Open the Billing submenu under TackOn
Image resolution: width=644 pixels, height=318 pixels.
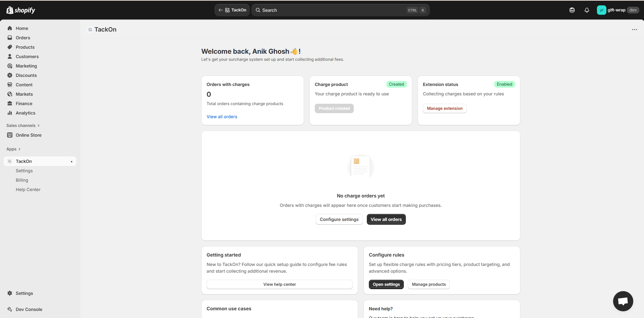coord(22,180)
